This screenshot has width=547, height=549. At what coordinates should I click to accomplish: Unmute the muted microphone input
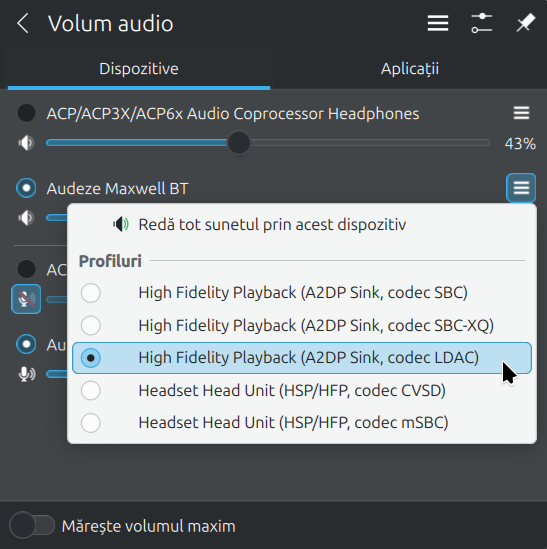(x=26, y=299)
